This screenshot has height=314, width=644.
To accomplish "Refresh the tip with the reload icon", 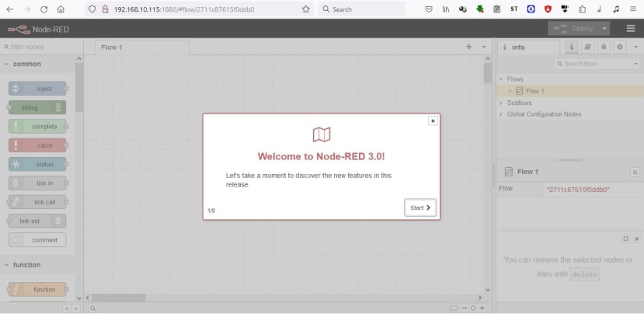I will tap(625, 239).
